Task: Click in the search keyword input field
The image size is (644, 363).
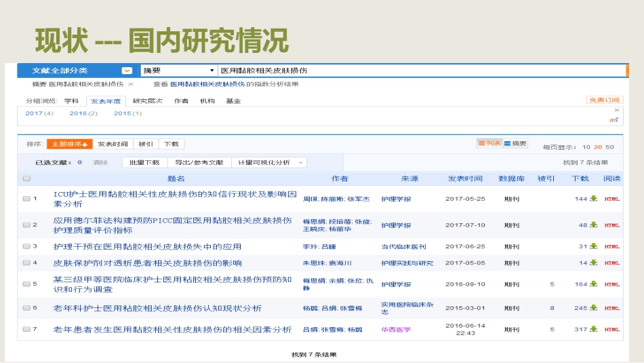Action: 422,71
